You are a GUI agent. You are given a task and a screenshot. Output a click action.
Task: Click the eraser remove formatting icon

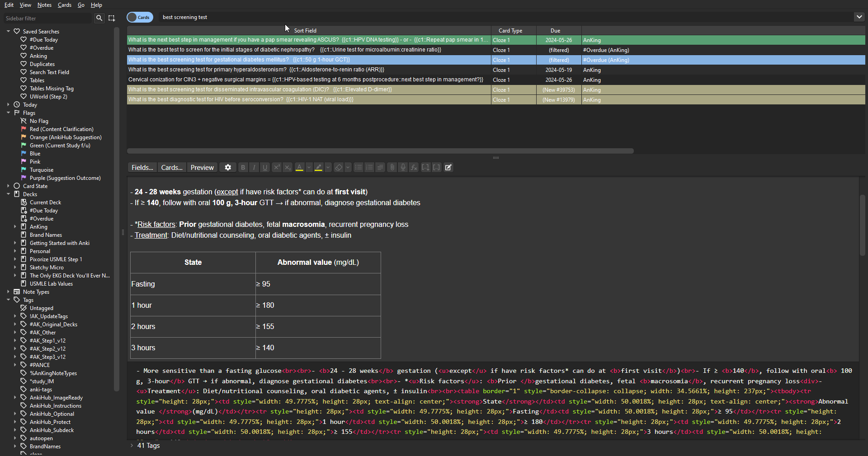[x=339, y=168]
